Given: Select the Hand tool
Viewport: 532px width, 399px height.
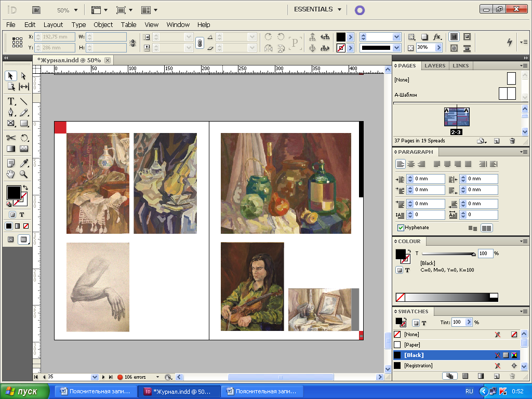Looking at the screenshot, I should [11, 174].
